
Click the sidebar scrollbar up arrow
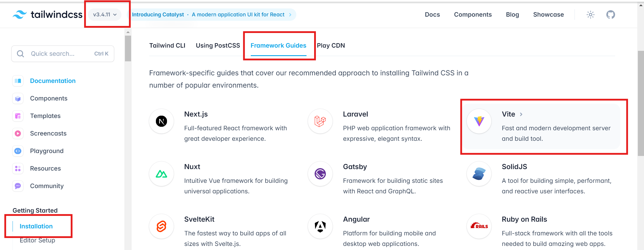tap(128, 32)
